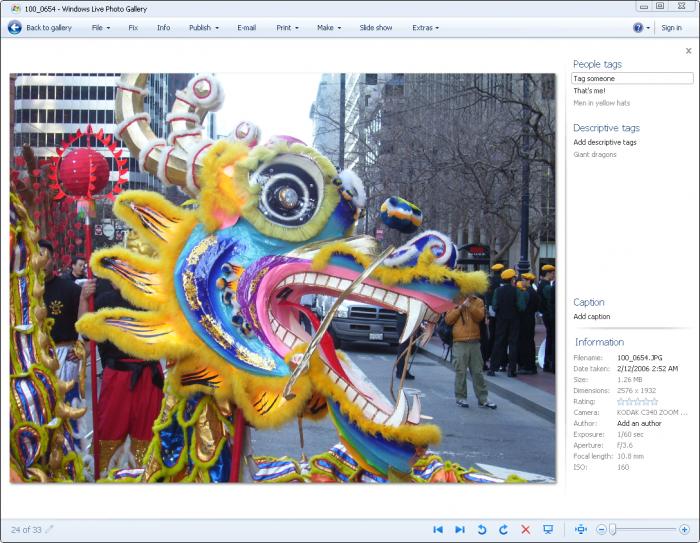700x543 pixels.
Task: Click Add caption text
Action: coord(592,317)
